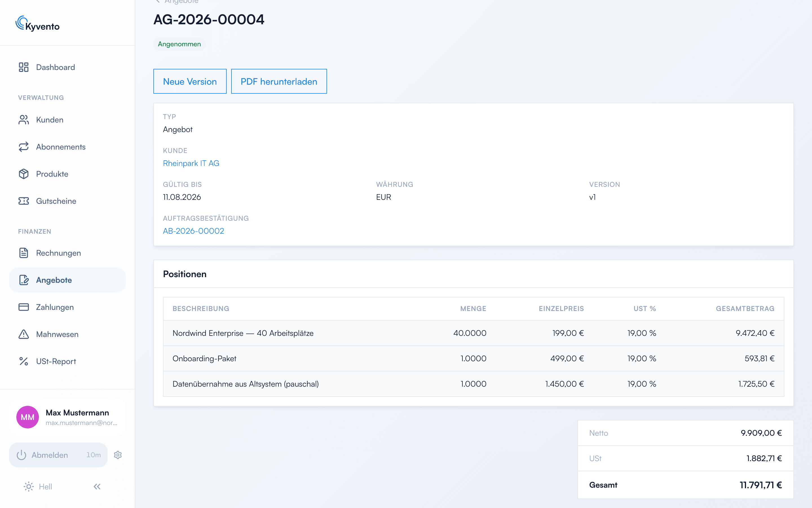This screenshot has height=508, width=812.
Task: Click the Angenommen status badge
Action: click(x=180, y=44)
